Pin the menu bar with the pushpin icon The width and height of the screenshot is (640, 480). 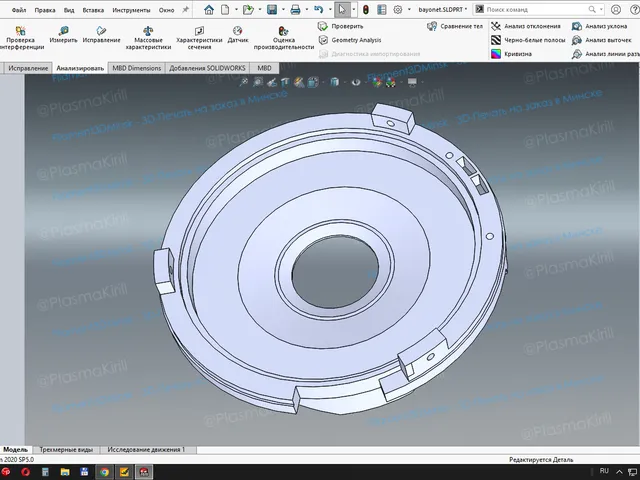(185, 10)
